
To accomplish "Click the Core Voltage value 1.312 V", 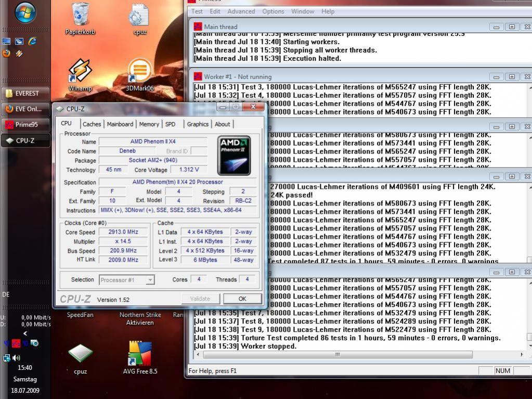I will (x=189, y=169).
